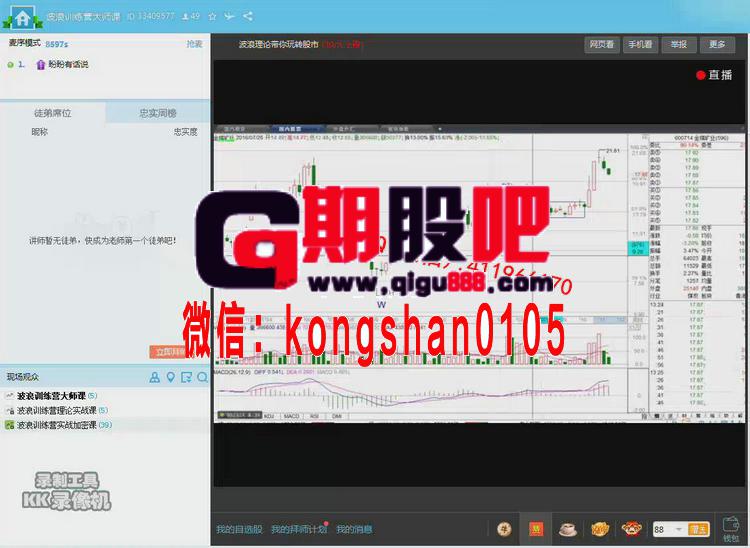750x548 pixels.
Task: Click the 忠实度 column header
Action: pos(186,132)
